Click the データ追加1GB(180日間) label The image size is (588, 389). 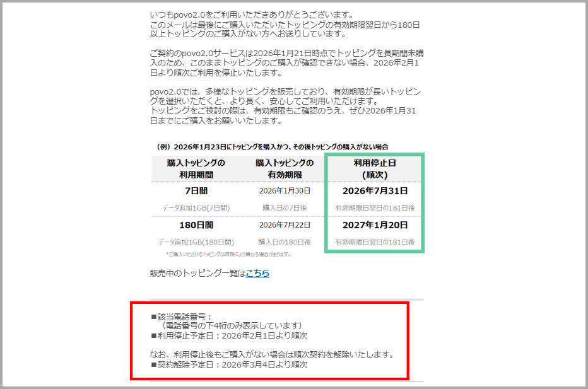tap(196, 241)
